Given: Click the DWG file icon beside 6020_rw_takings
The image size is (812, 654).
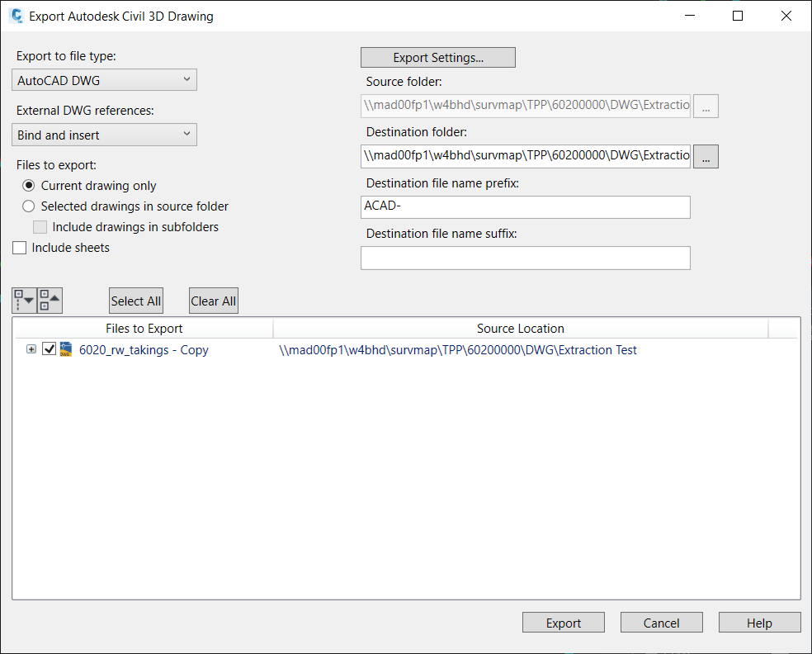Looking at the screenshot, I should (x=65, y=349).
